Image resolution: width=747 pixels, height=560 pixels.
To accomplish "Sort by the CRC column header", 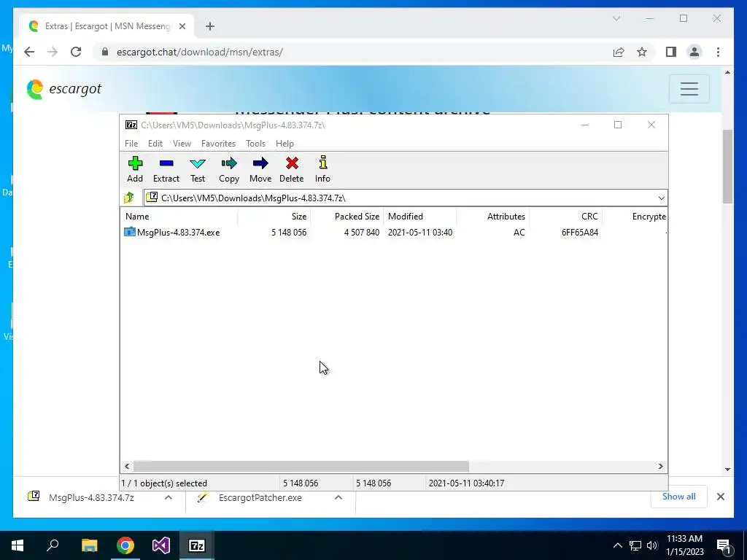I will (x=566, y=216).
